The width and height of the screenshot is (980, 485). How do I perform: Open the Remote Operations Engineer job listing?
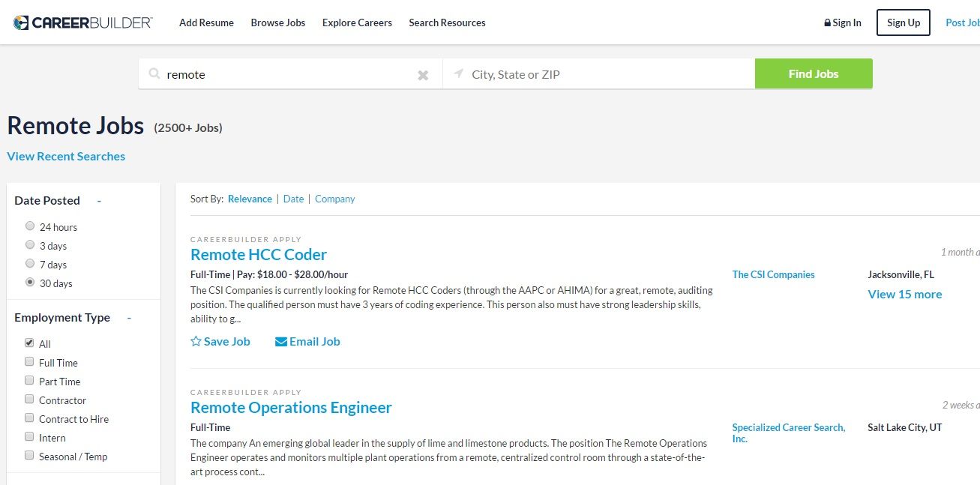click(291, 408)
